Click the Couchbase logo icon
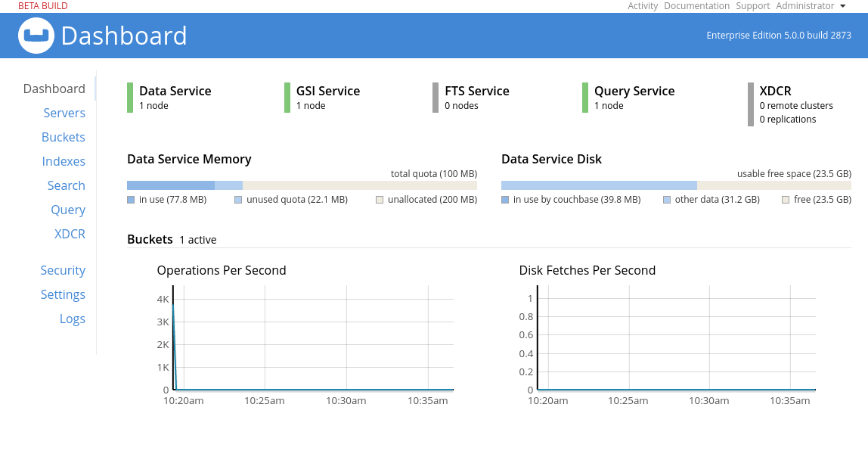 (x=36, y=36)
